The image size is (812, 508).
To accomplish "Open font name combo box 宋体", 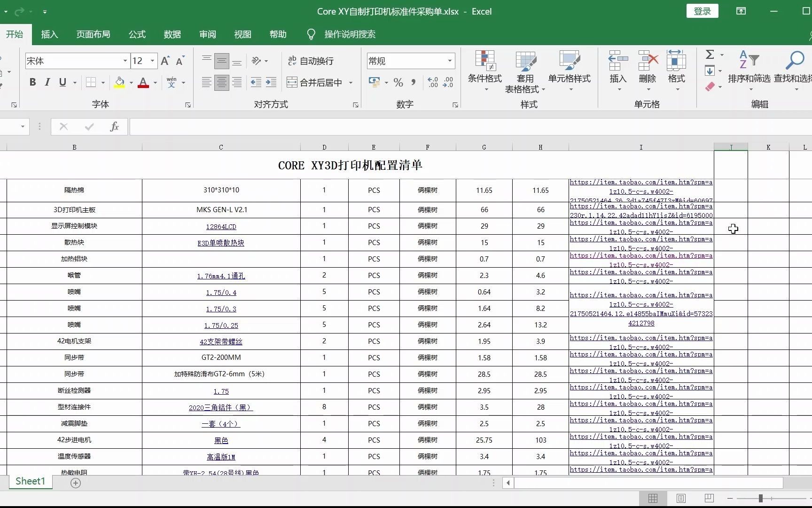I will pos(78,61).
